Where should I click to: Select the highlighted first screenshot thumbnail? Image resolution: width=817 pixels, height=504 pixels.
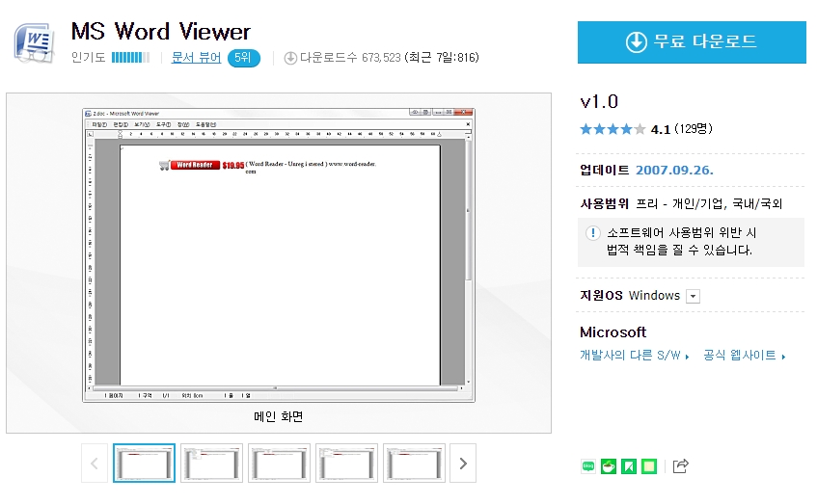click(145, 463)
